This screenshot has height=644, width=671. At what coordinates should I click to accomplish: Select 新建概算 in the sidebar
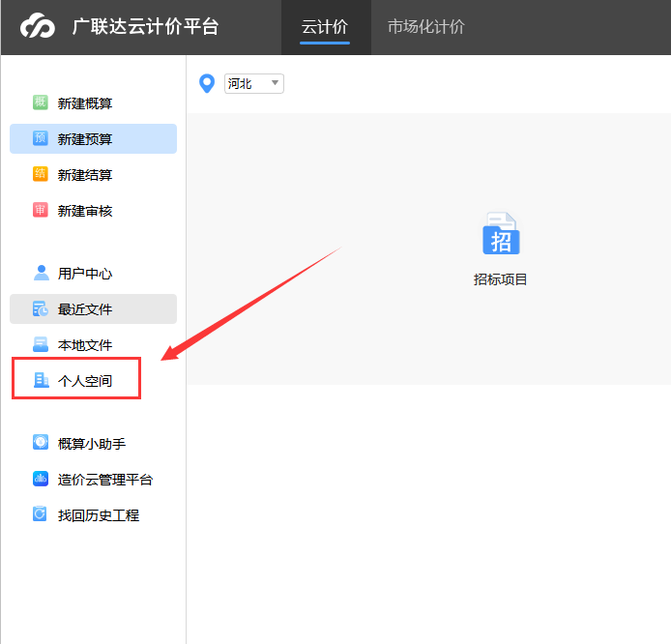click(93, 103)
